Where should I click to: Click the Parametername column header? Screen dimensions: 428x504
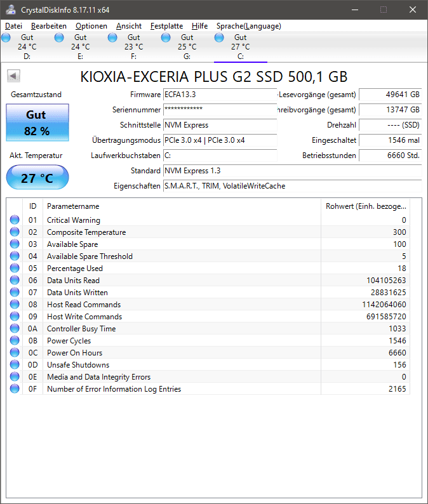click(182, 206)
